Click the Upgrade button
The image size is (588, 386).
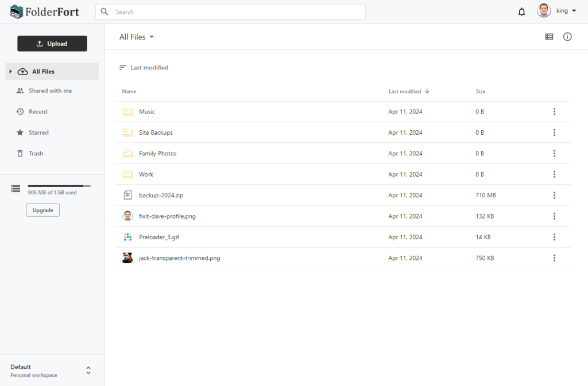tap(42, 210)
